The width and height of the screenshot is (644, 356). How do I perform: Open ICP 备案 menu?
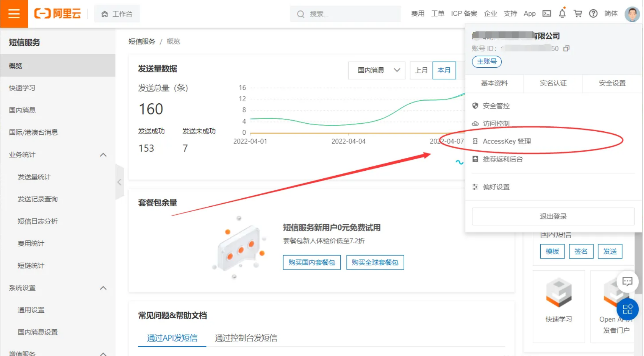click(x=464, y=14)
